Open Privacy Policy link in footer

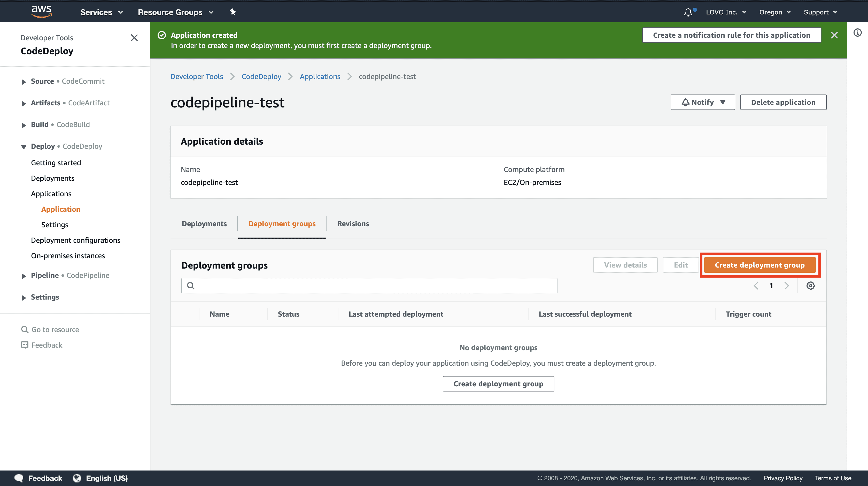click(x=783, y=478)
